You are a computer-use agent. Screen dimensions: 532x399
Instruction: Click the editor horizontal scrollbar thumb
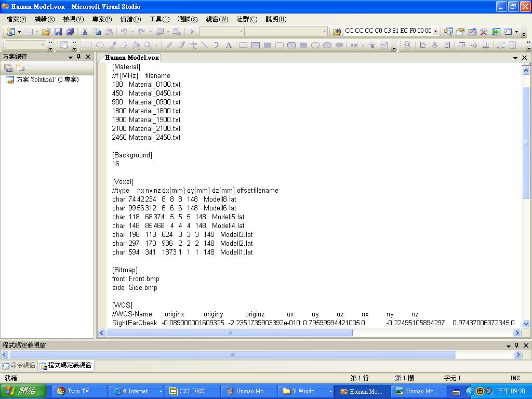click(x=230, y=333)
